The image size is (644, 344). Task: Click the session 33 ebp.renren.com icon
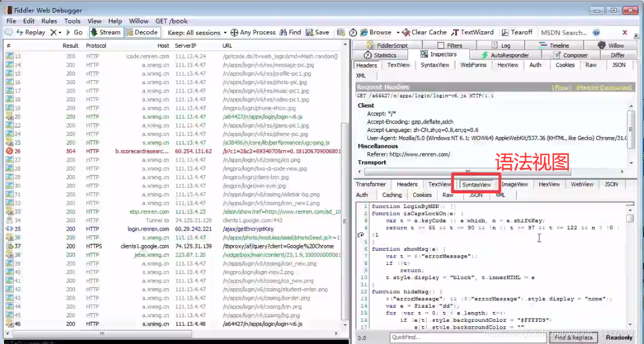(9, 212)
